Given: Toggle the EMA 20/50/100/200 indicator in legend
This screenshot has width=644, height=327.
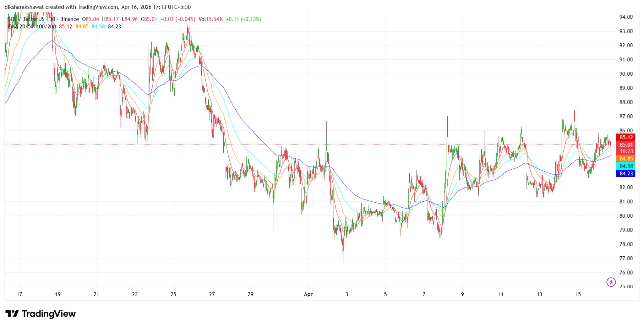Looking at the screenshot, I should tap(31, 27).
